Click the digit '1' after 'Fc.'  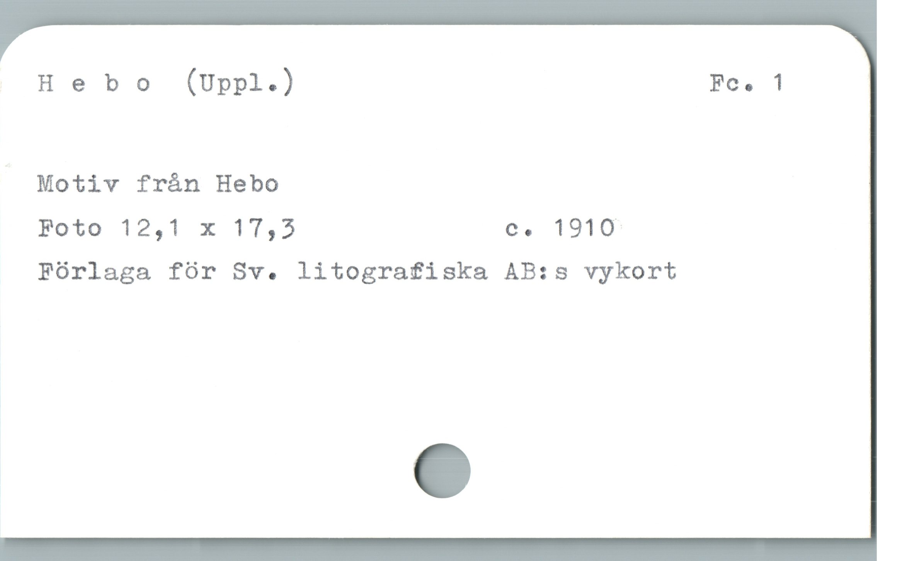[x=778, y=83]
